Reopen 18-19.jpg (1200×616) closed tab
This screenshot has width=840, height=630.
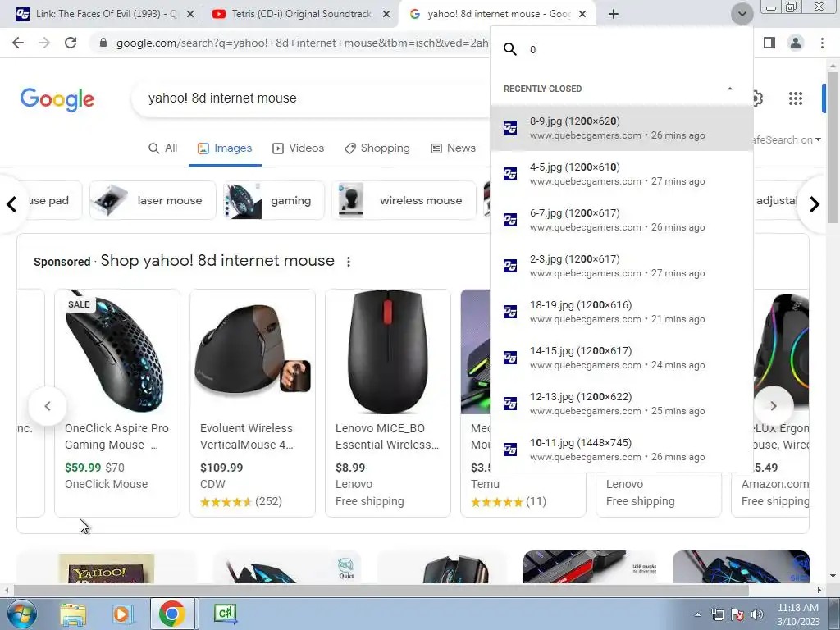[622, 312]
